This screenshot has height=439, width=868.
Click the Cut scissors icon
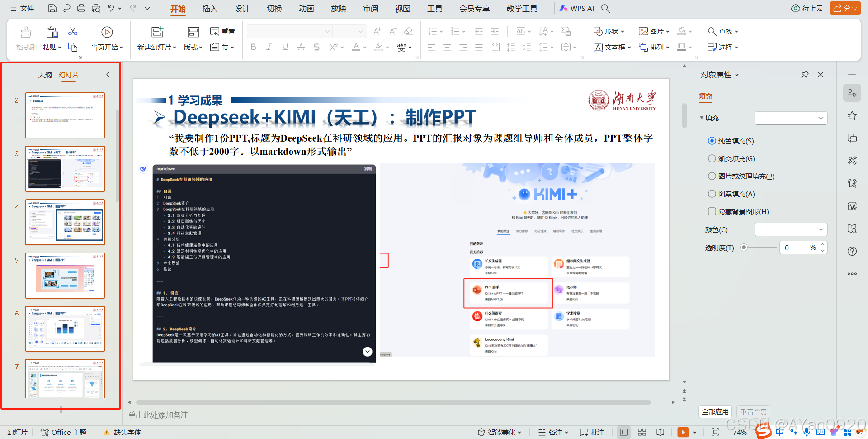tap(73, 31)
